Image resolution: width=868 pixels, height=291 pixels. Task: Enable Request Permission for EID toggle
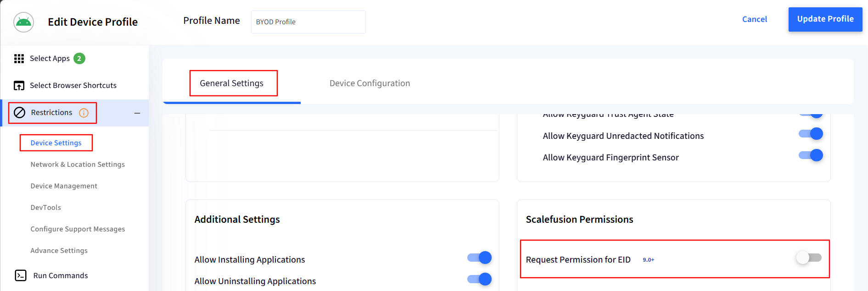tap(809, 258)
